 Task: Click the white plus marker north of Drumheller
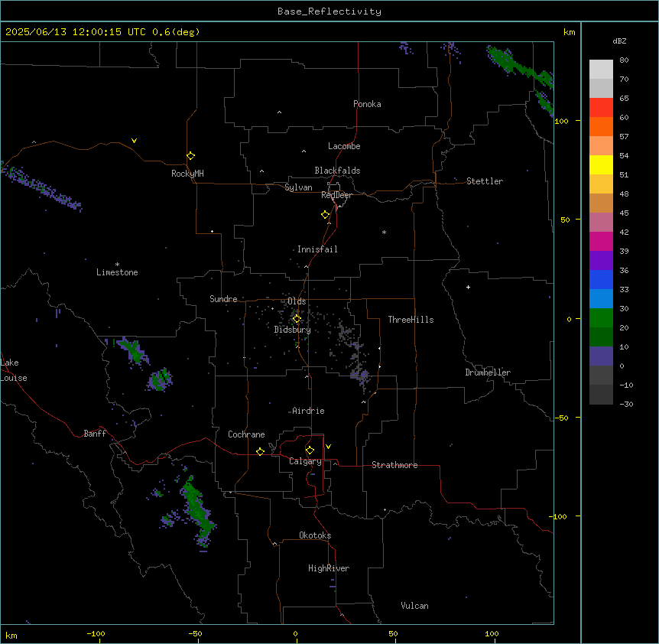(x=468, y=287)
